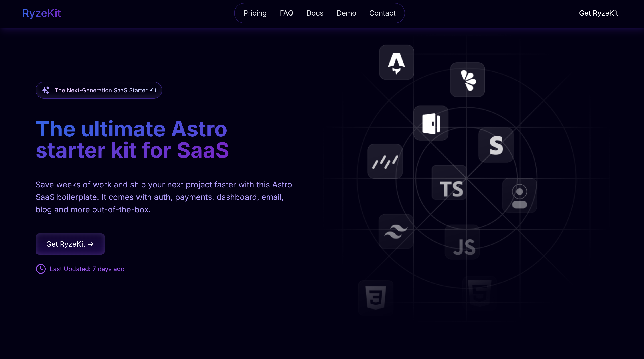Click the Lemon Squeezy logo tile

click(x=468, y=79)
